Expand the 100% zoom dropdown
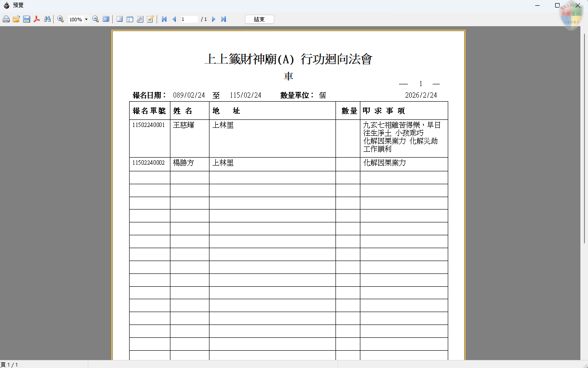 tap(86, 20)
